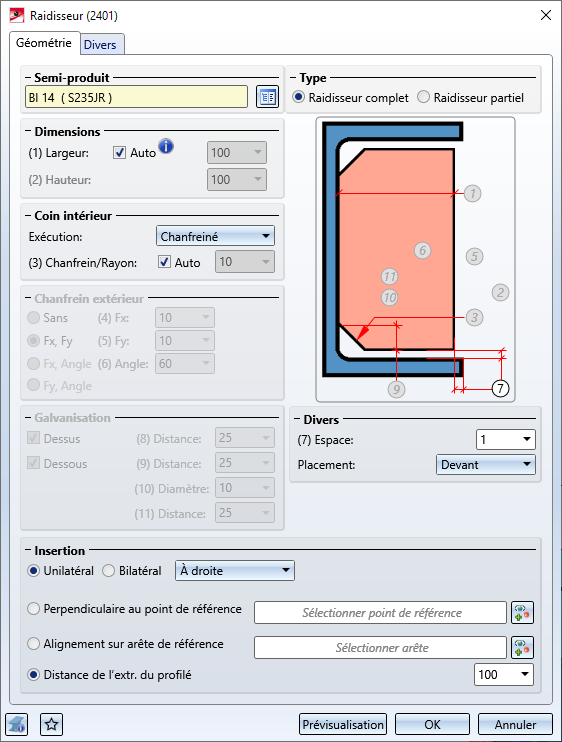562x742 pixels.
Task: Click diagram marker 5 in preview
Action: (x=474, y=256)
